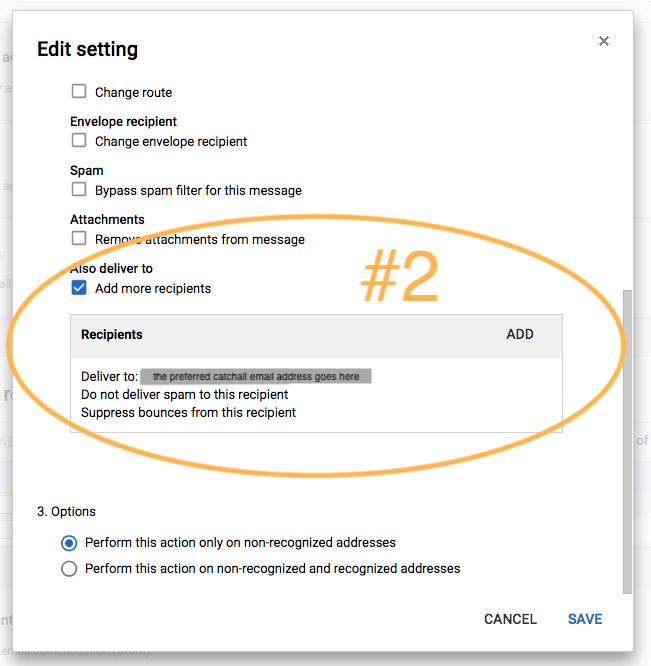Enable the Change route checkbox
651x666 pixels.
[79, 91]
